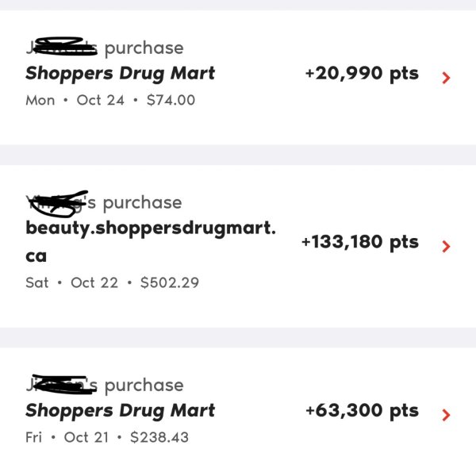Open the Oct 24 Shoppers Drug Mart transaction

tap(120, 74)
